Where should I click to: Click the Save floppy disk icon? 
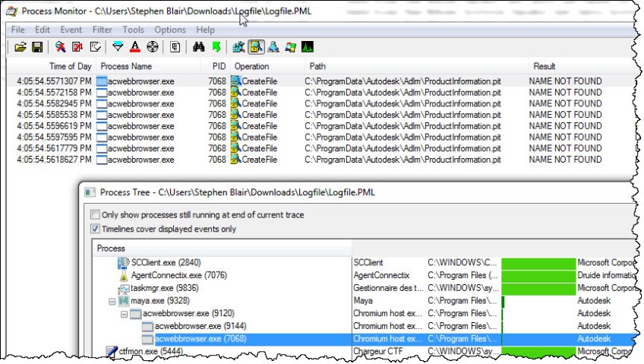pyautogui.click(x=36, y=47)
